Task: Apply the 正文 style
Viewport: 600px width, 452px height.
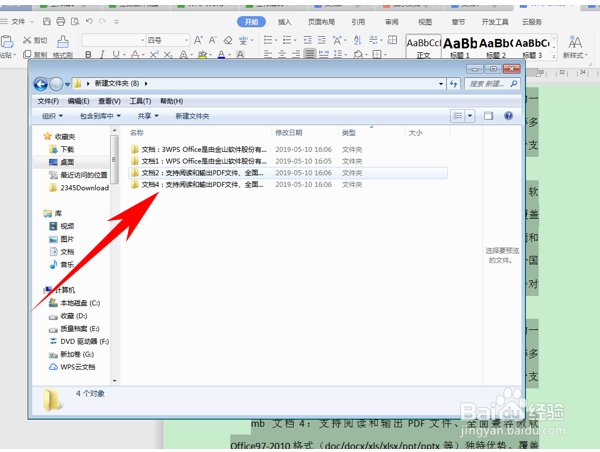Action: 424,48
